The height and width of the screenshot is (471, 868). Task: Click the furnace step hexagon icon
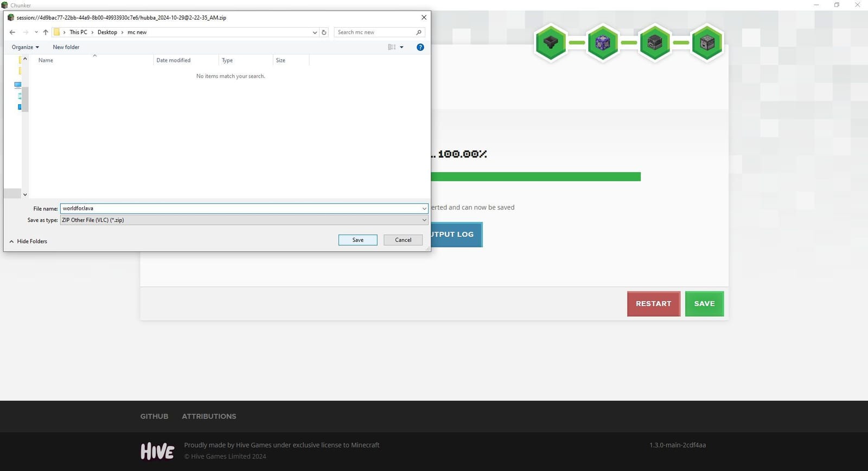coord(655,43)
